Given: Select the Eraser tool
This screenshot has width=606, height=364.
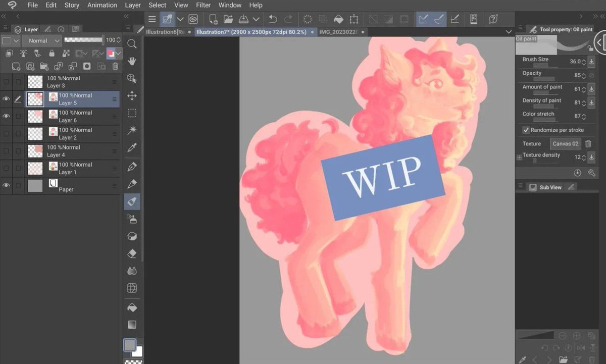Looking at the screenshot, I should pos(132,253).
